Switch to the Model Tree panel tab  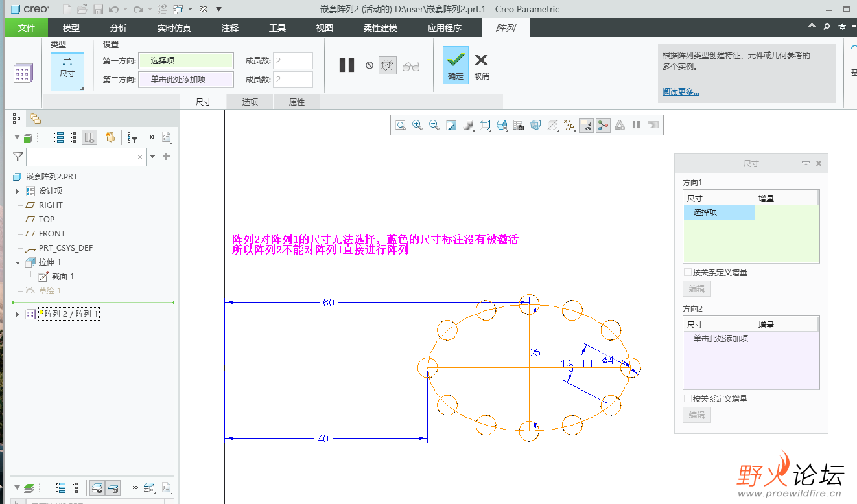[17, 119]
